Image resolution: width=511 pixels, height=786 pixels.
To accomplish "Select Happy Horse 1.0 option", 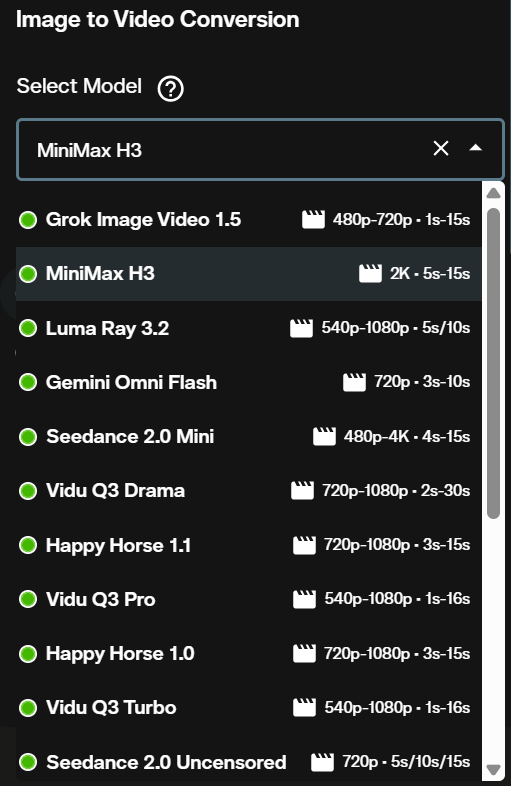I will pyautogui.click(x=249, y=653).
